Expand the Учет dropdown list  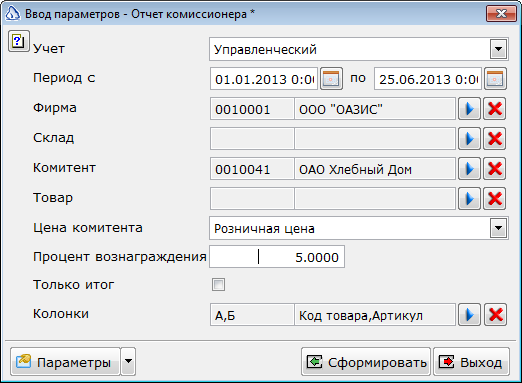click(x=498, y=49)
